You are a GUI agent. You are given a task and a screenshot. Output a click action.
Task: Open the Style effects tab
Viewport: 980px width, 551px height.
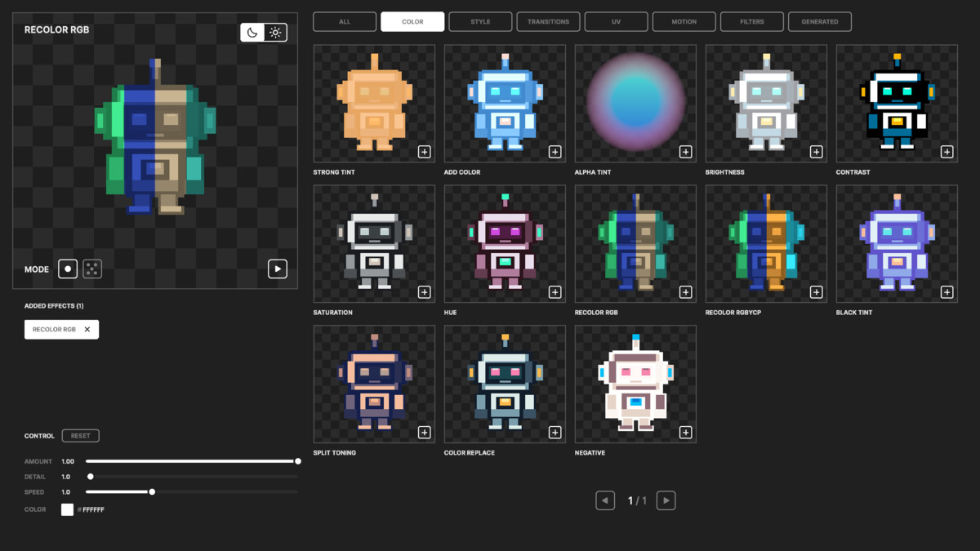coord(480,22)
